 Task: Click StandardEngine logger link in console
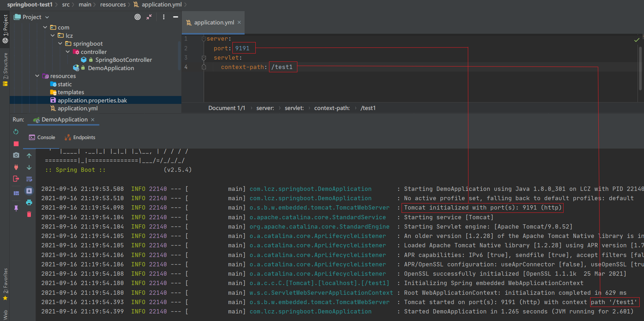click(x=319, y=226)
